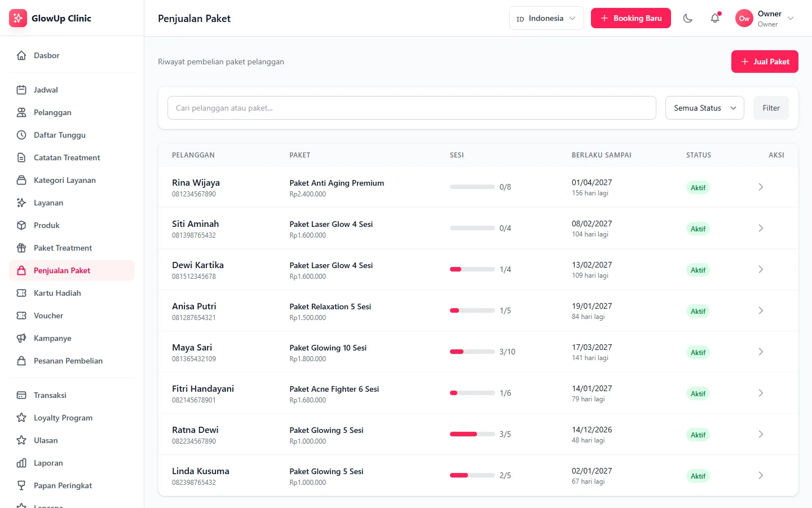Viewport: 812px width, 508px height.
Task: Click the Catatan Treatment document icon
Action: [x=21, y=157]
